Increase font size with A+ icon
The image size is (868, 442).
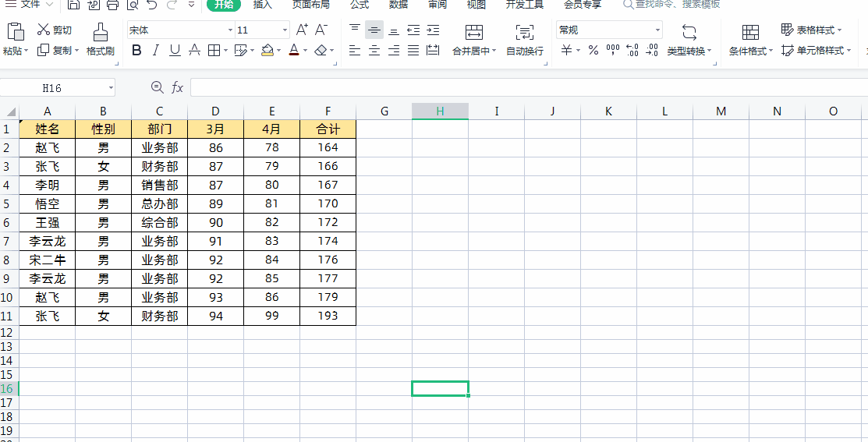click(x=302, y=30)
